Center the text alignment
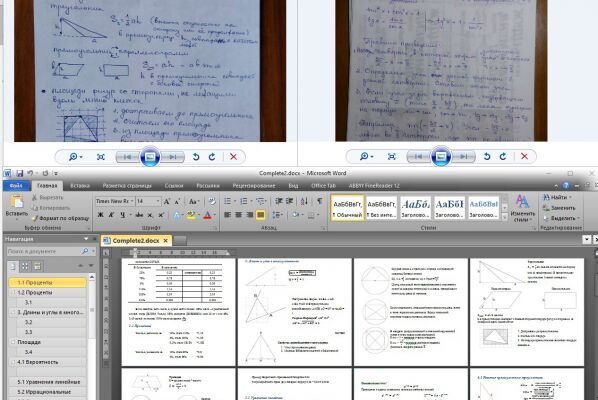 (239, 215)
